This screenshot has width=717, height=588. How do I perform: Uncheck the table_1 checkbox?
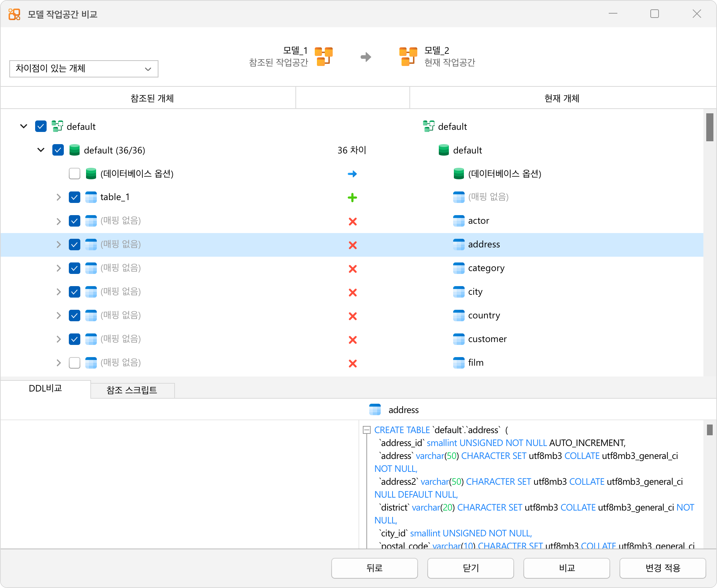[x=75, y=197]
